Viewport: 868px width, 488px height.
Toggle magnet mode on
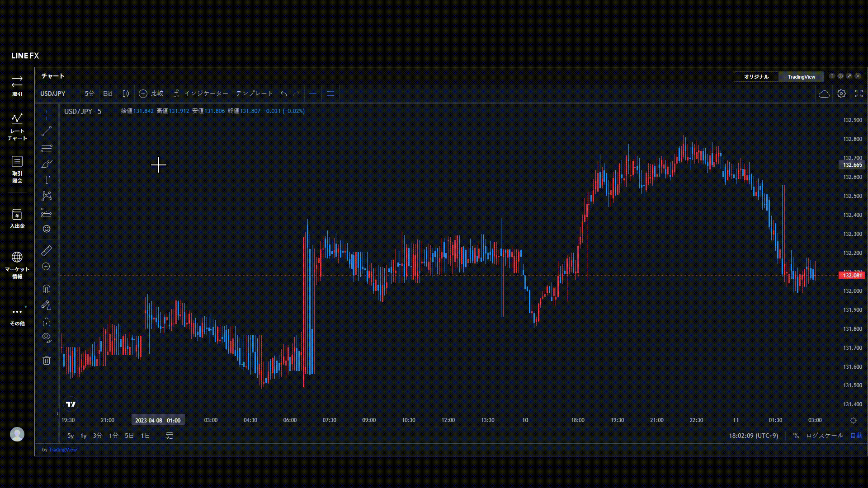pos(47,289)
